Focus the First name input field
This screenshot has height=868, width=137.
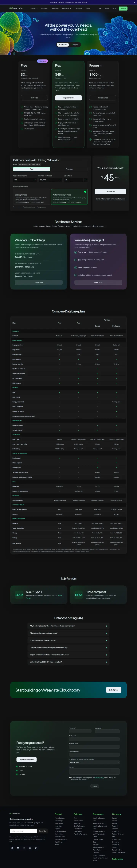click(80, 732)
